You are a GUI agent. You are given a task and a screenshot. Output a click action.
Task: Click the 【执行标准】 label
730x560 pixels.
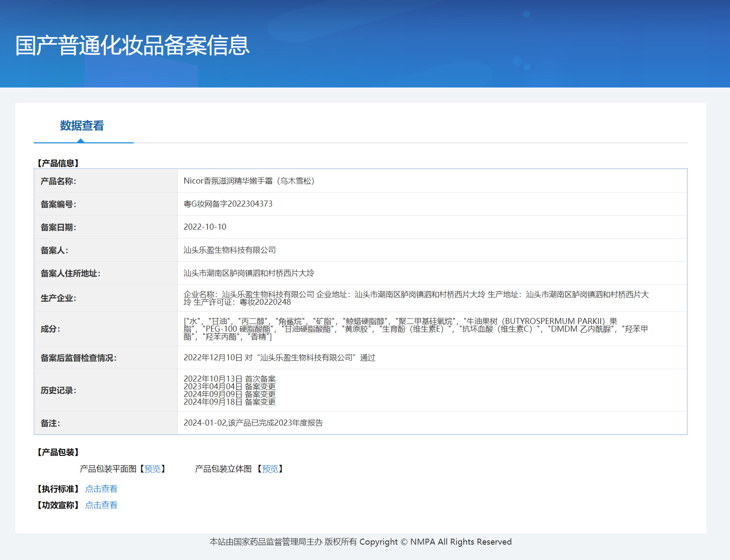[58, 489]
